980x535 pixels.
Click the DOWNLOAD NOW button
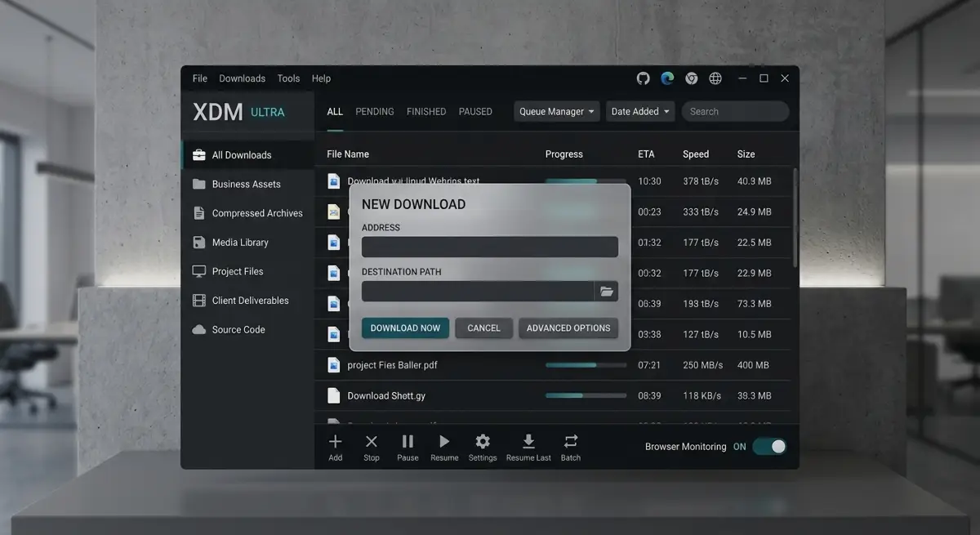405,328
